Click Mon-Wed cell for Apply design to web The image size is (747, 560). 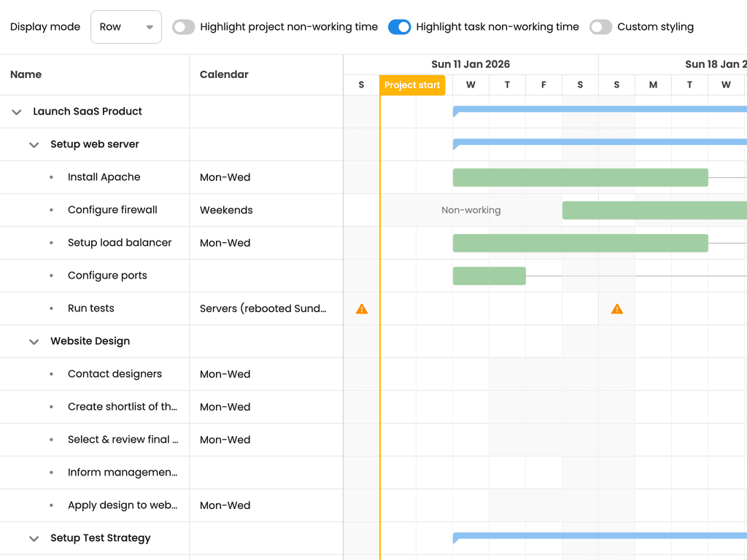point(266,506)
